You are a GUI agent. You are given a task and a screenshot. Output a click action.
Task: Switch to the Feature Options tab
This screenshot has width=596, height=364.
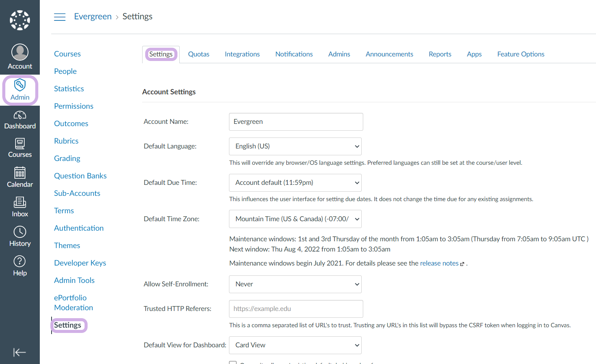pos(521,54)
